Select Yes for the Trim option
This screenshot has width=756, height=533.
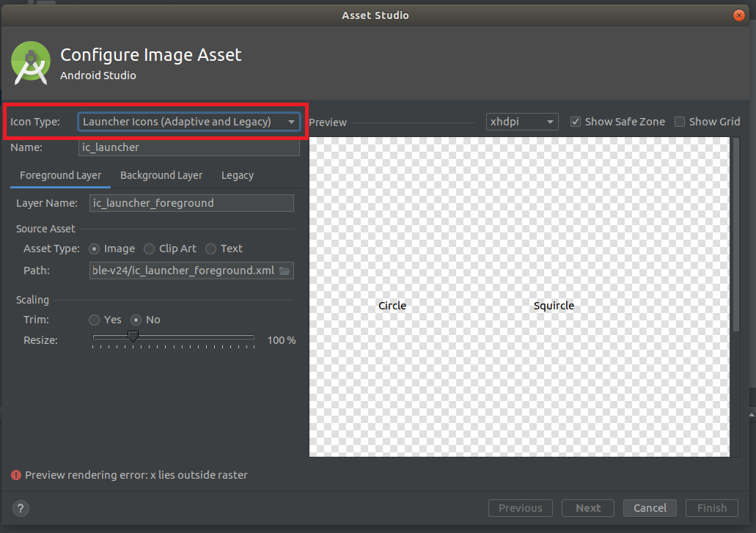94,320
